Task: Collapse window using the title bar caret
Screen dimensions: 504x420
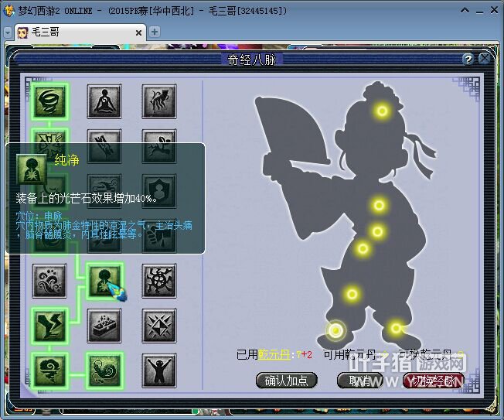Action: [465, 10]
